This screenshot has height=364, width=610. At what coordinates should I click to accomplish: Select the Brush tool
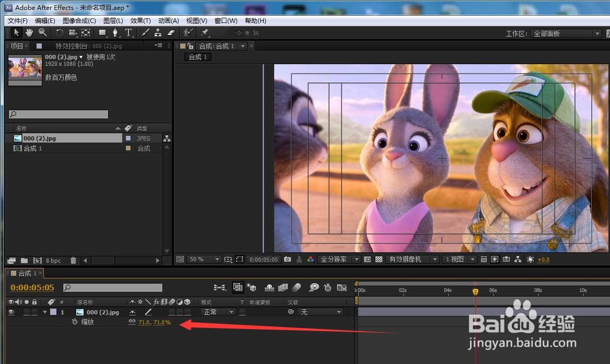click(x=145, y=33)
